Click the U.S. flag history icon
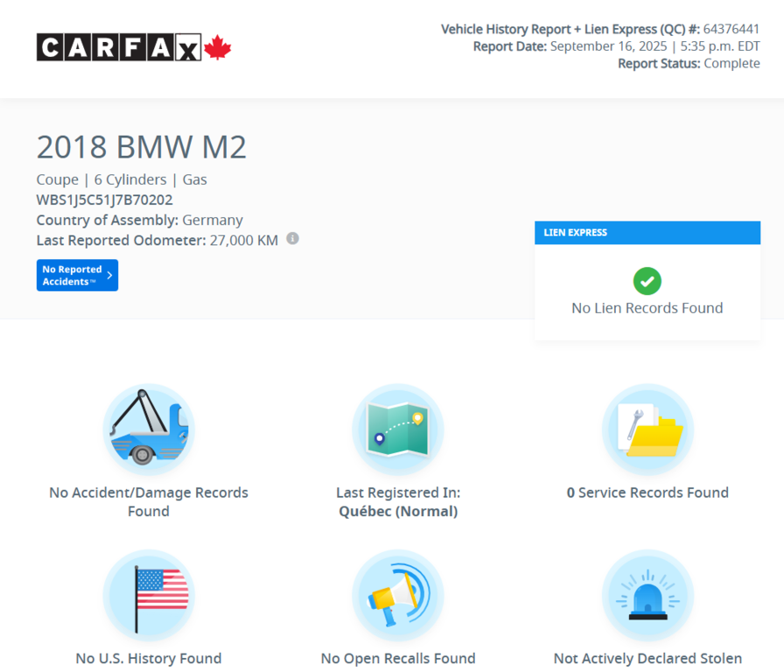Image resolution: width=784 pixels, height=672 pixels. click(149, 594)
